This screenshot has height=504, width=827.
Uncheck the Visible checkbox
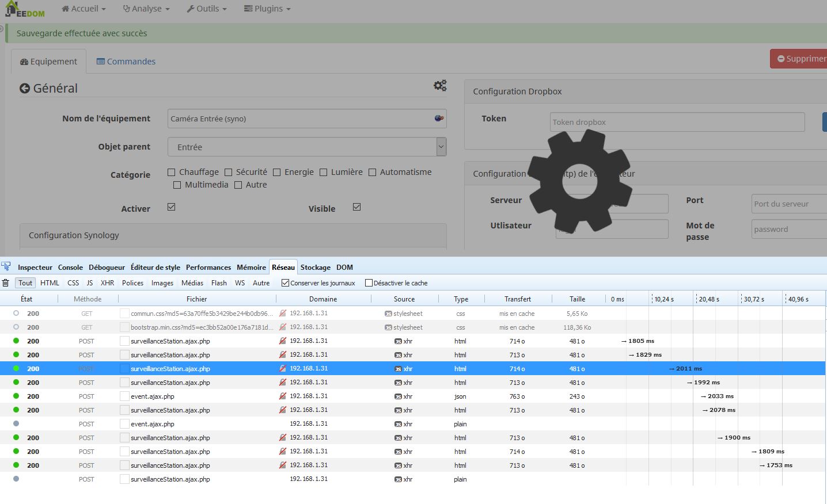coord(356,207)
